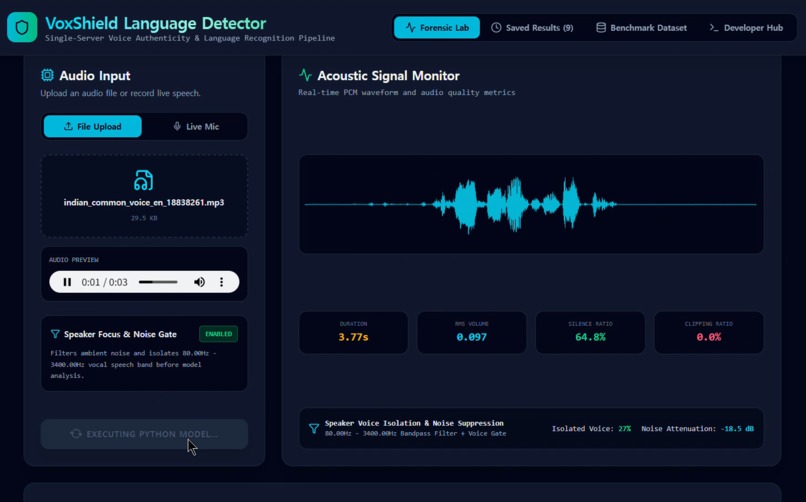Click the pulse icon beside Acoustic Signal Monitor
The height and width of the screenshot is (502, 806).
pos(305,76)
